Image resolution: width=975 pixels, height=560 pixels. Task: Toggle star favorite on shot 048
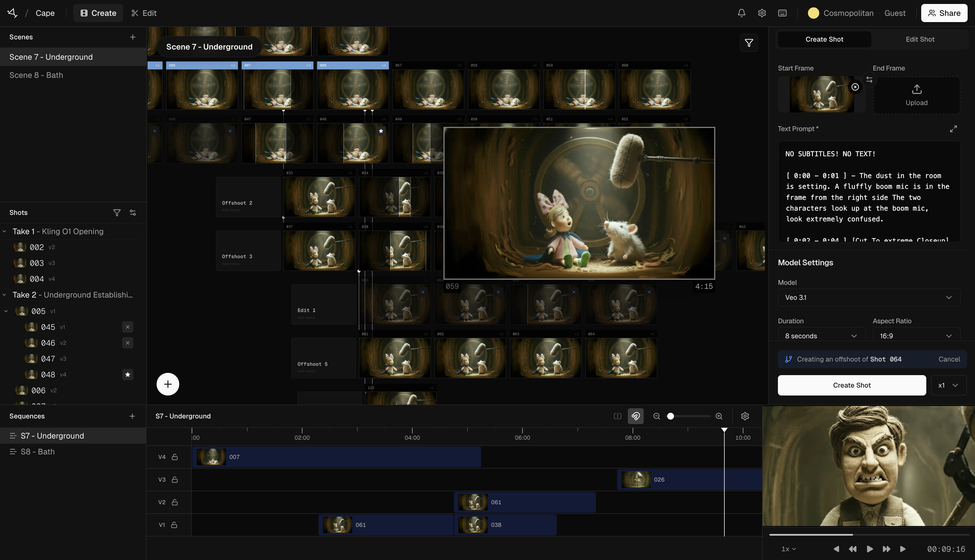point(128,375)
